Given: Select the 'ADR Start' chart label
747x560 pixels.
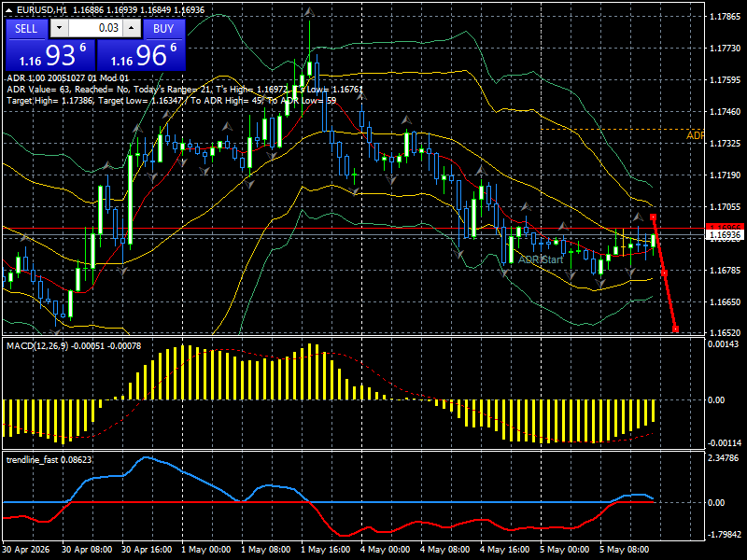Looking at the screenshot, I should point(541,260).
